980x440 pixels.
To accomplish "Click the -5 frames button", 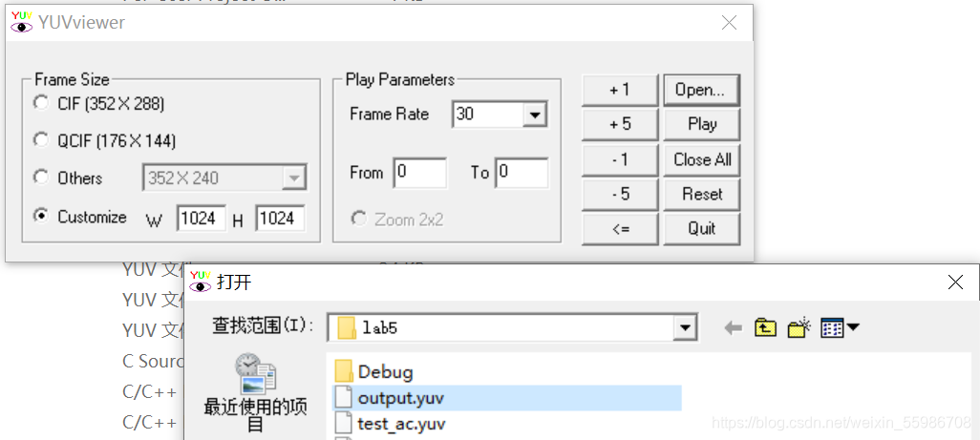I will coord(619,194).
